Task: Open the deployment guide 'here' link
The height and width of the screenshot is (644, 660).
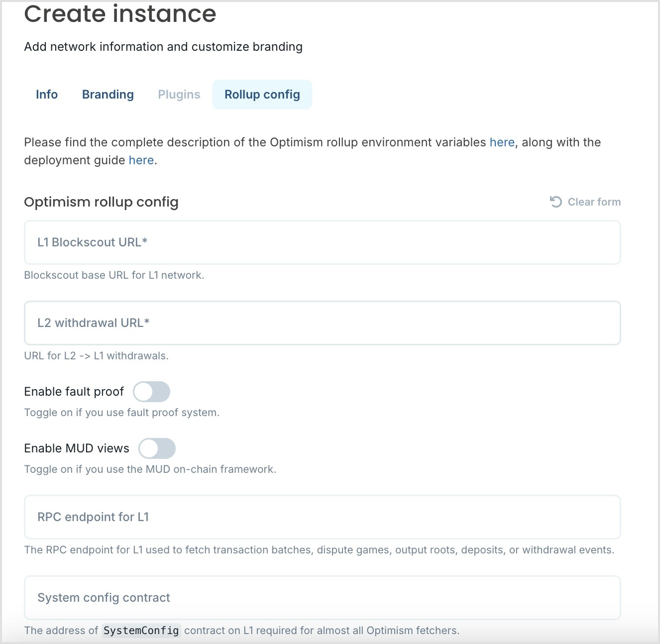Action: tap(141, 160)
